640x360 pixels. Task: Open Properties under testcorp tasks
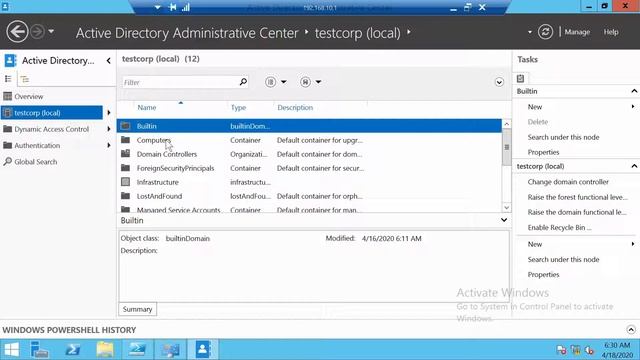pyautogui.click(x=543, y=275)
